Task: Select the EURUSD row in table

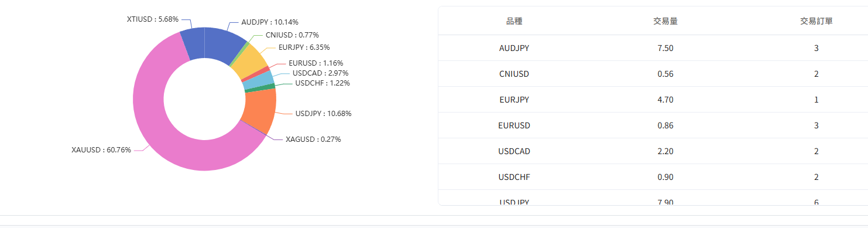Action: click(x=653, y=125)
